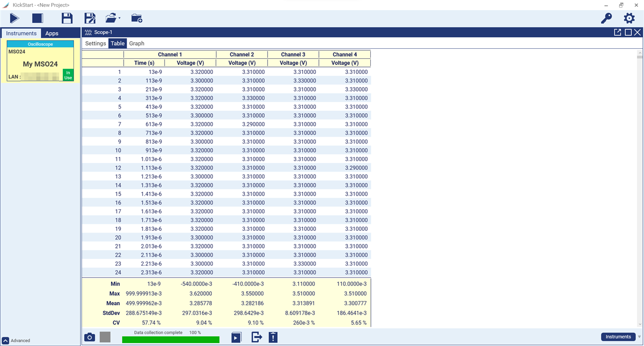Click the Data collection complete status text
644x346 pixels.
[x=158, y=332]
